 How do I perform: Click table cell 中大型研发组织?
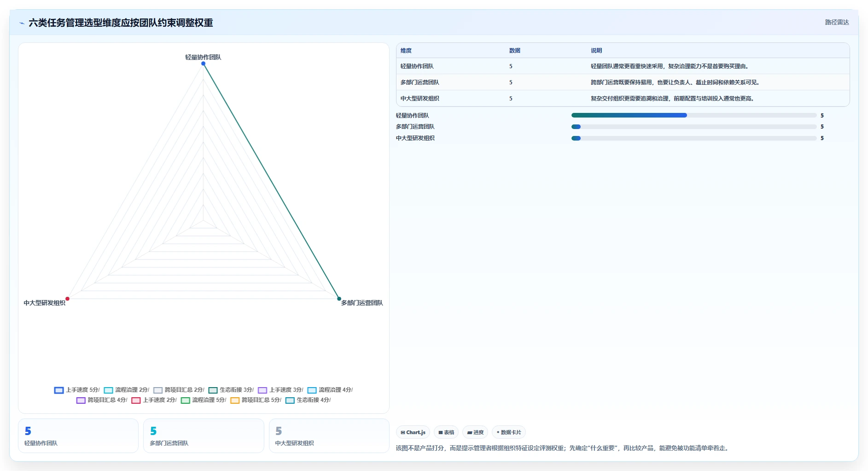point(420,99)
